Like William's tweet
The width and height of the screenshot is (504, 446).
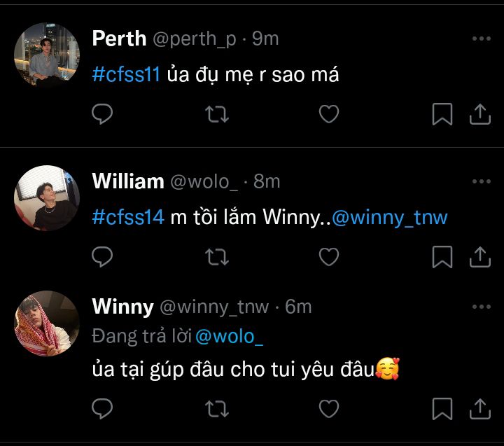[x=329, y=257]
